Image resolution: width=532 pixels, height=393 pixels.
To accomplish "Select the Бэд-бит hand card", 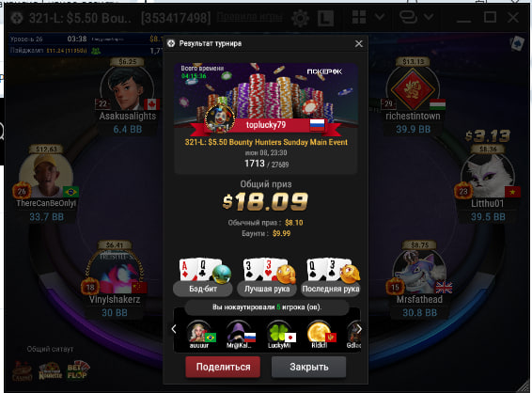I will (203, 277).
